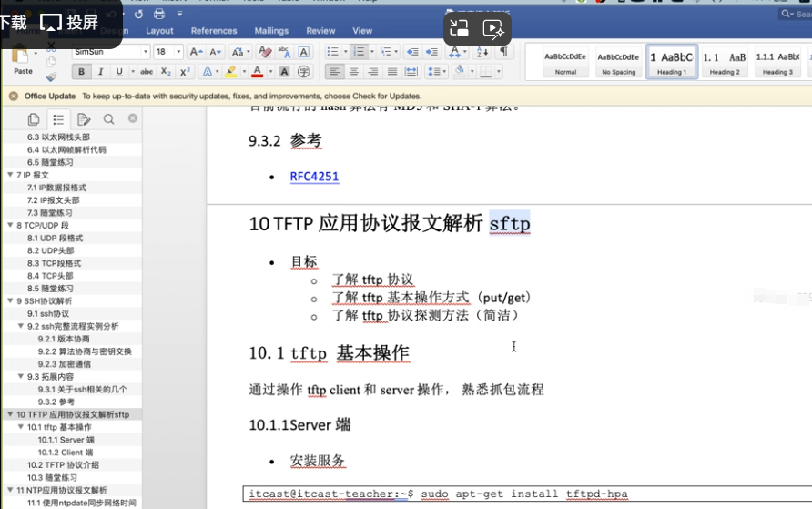The width and height of the screenshot is (812, 509).
Task: Open the font size dropdown
Action: click(178, 52)
